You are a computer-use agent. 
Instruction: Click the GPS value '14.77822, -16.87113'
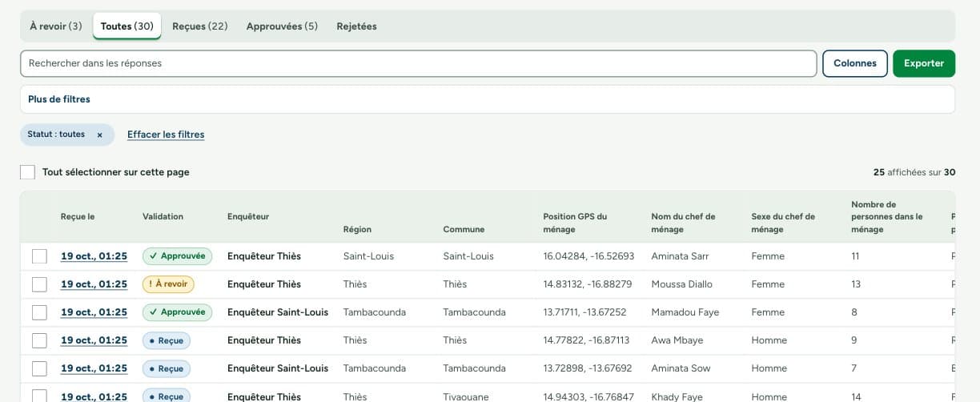586,340
